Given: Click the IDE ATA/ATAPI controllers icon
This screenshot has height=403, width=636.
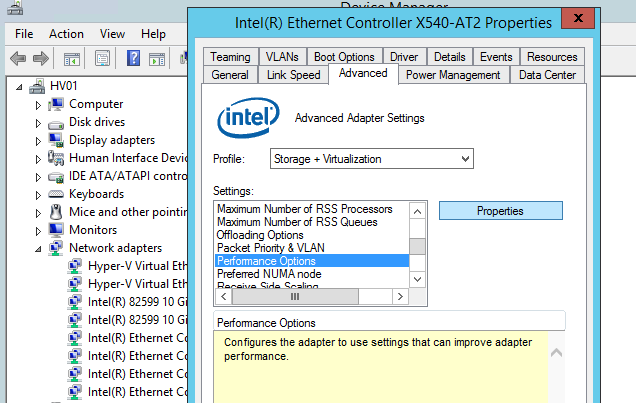Looking at the screenshot, I should 56,177.
